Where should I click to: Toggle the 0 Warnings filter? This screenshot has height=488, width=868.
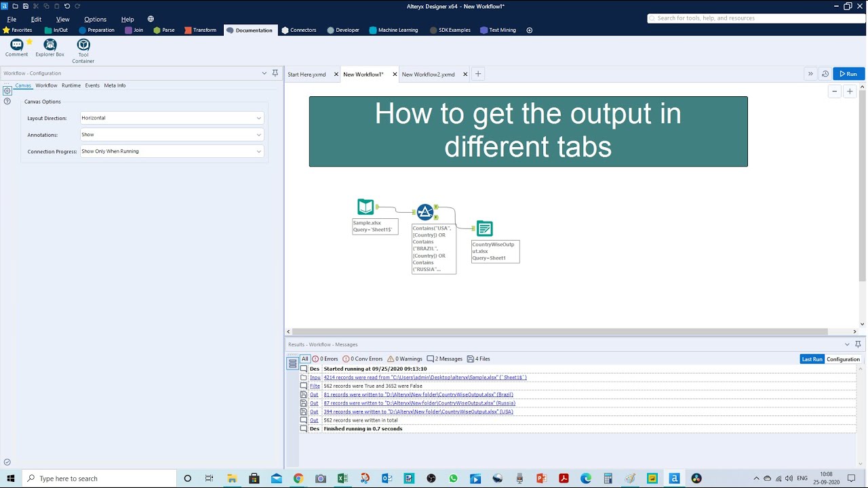point(405,359)
